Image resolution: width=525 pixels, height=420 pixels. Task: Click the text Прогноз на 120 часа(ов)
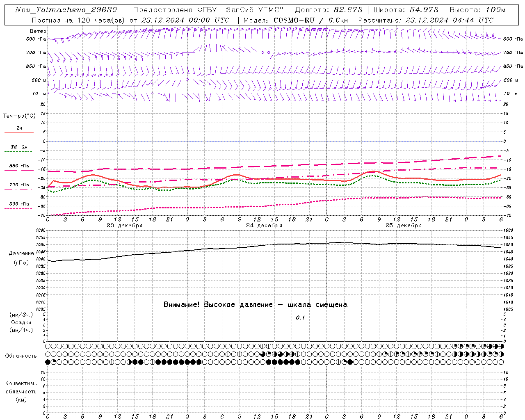pos(78,20)
